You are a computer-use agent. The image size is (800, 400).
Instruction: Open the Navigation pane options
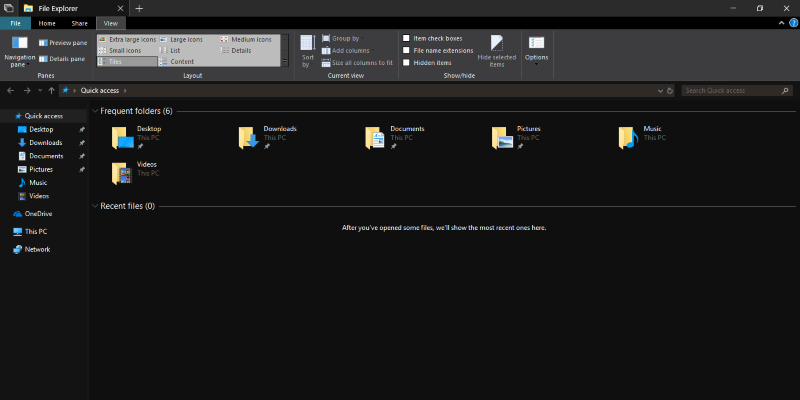coord(19,50)
